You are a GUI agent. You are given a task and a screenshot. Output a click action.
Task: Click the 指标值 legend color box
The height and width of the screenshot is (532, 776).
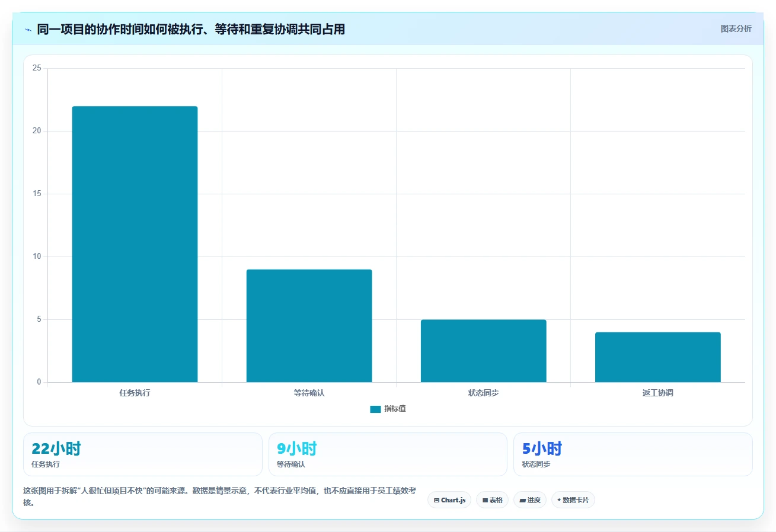pyautogui.click(x=375, y=409)
